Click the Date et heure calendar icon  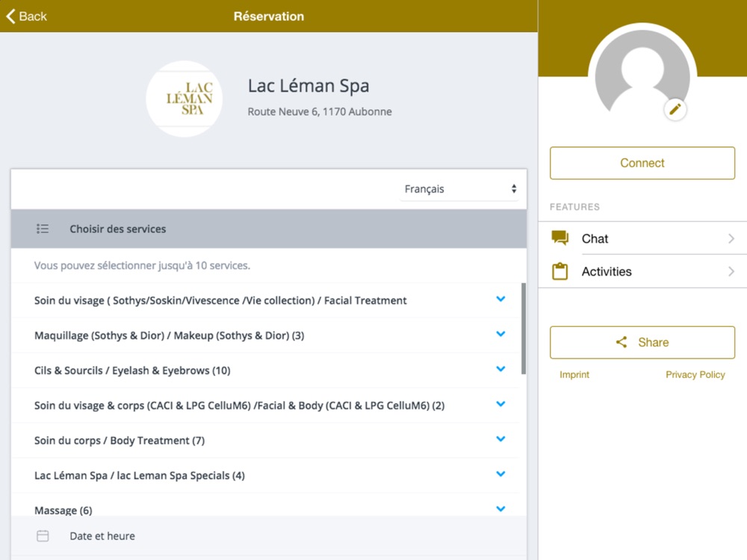point(43,536)
